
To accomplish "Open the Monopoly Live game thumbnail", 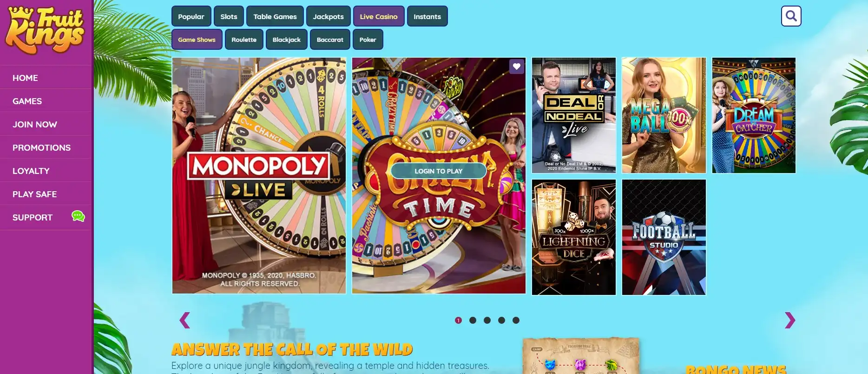I will (259, 175).
